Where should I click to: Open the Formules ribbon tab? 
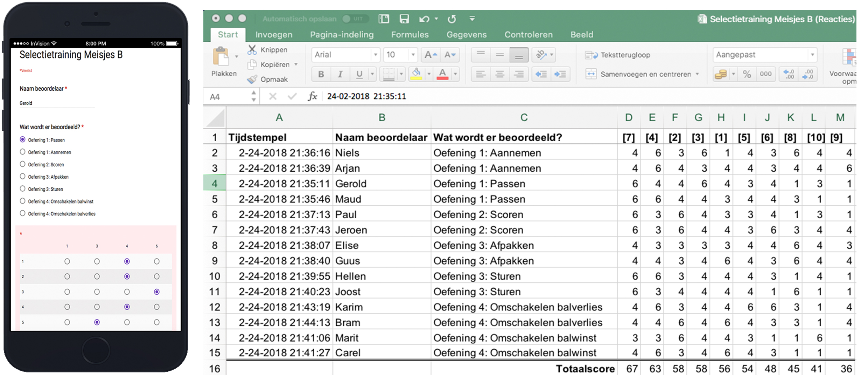click(409, 34)
